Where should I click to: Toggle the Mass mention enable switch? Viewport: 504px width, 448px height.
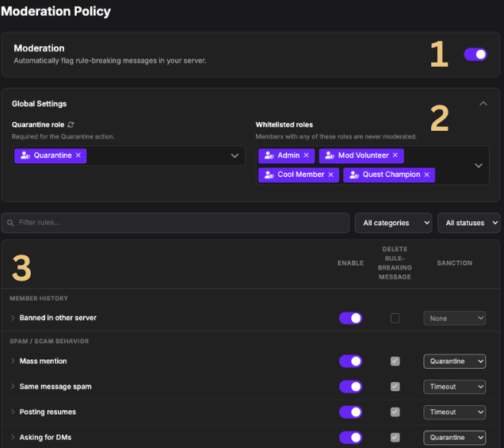tap(351, 361)
